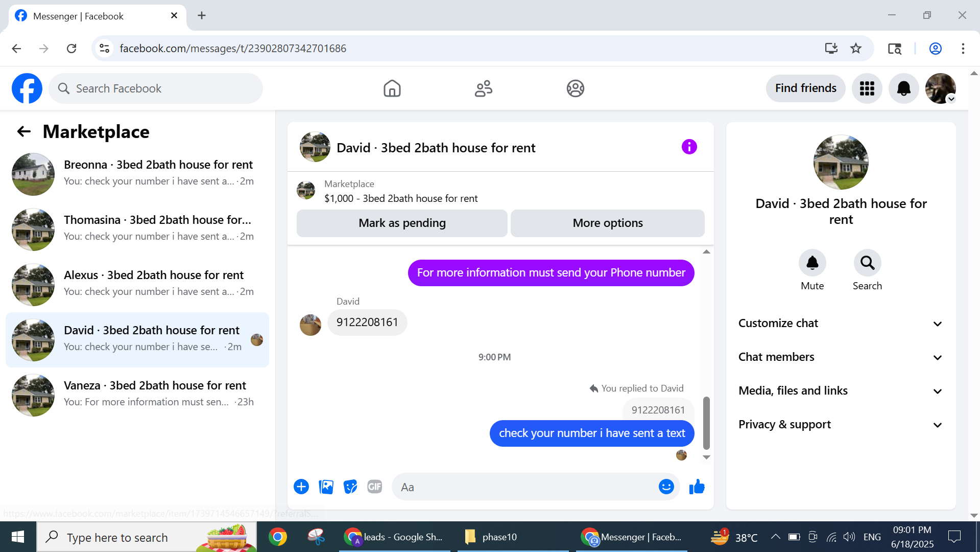This screenshot has width=980, height=552.
Task: Click the 'check your number' sent message
Action: tap(592, 433)
